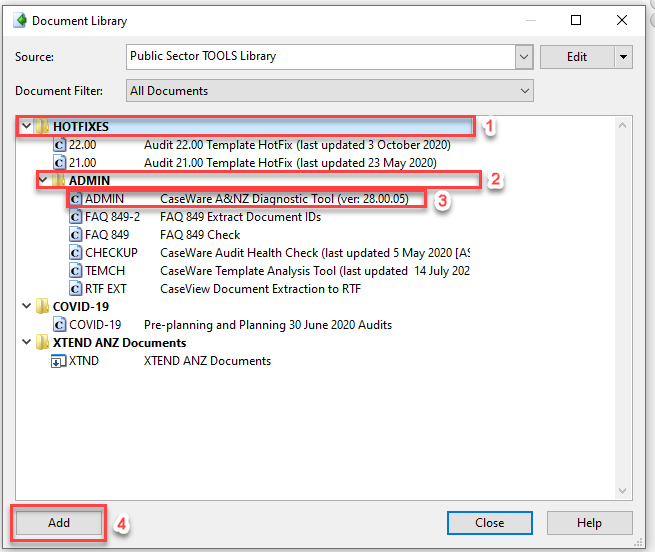Click the tree list scroll up arrow
Image resolution: width=655 pixels, height=552 pixels.
pyautogui.click(x=622, y=125)
